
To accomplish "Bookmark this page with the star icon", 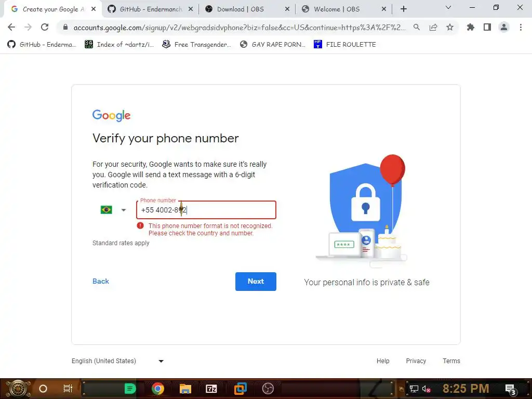I will [x=450, y=27].
